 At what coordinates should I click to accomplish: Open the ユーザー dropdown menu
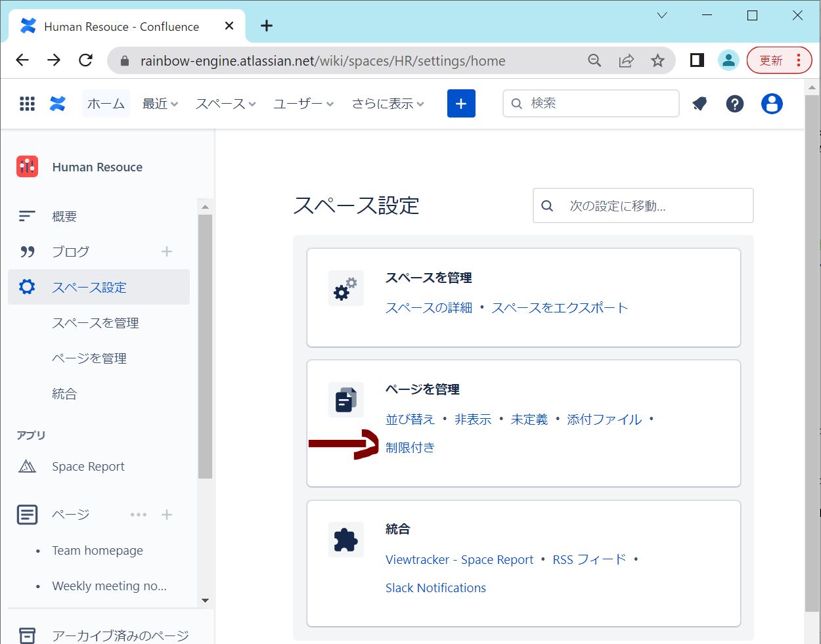(303, 104)
